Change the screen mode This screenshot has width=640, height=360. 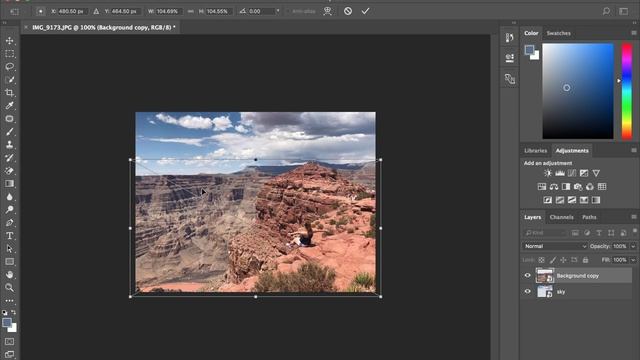[x=9, y=354]
